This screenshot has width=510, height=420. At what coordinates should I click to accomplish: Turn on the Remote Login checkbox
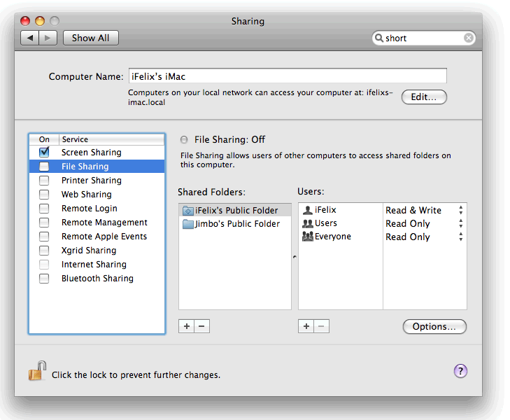coord(44,209)
